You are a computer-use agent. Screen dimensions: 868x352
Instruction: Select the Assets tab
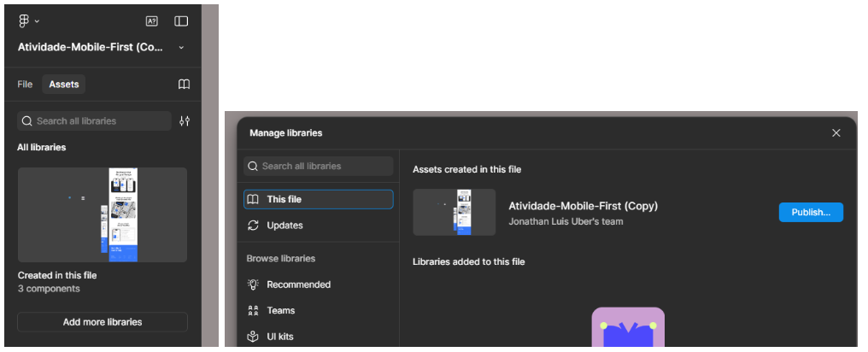point(64,84)
